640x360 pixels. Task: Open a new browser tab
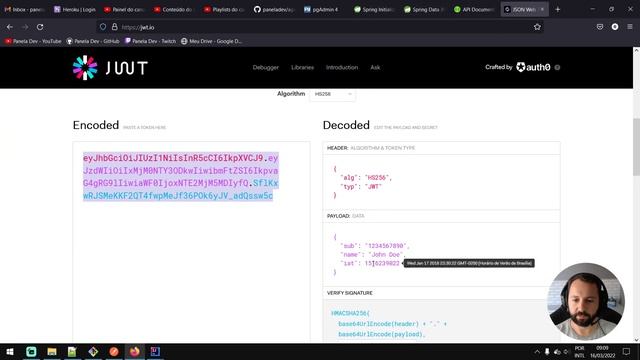coord(558,9)
